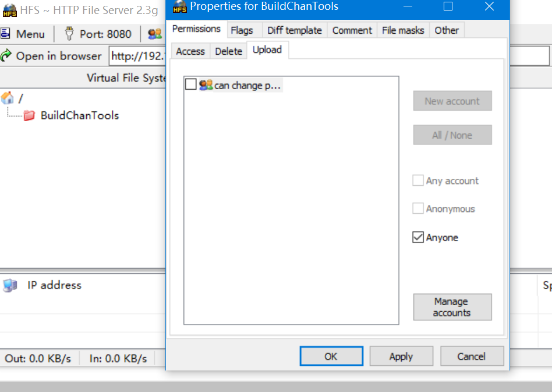Check the box for can change p... account
Image resolution: width=552 pixels, height=392 pixels.
coord(191,84)
